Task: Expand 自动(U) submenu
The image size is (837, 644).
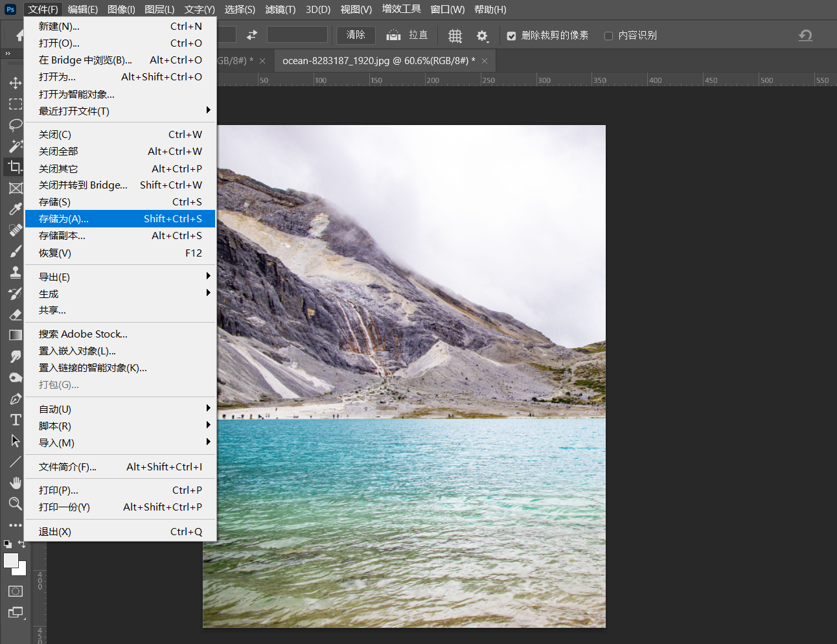Action: (x=120, y=409)
